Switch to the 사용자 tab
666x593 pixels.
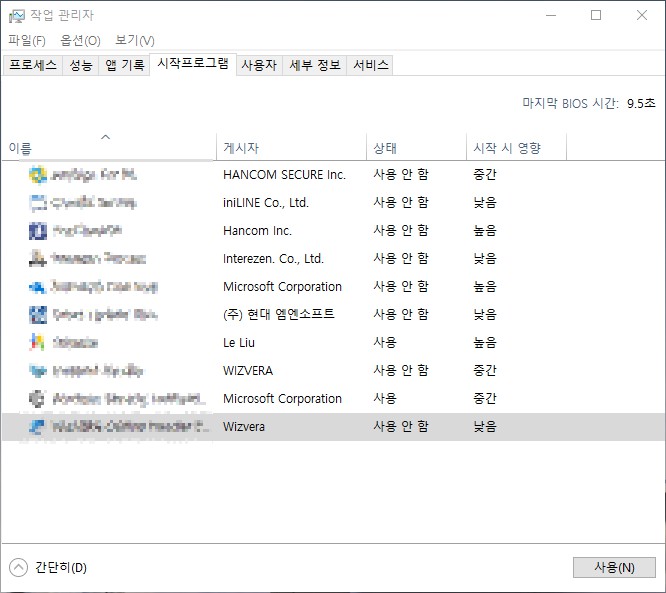(259, 65)
